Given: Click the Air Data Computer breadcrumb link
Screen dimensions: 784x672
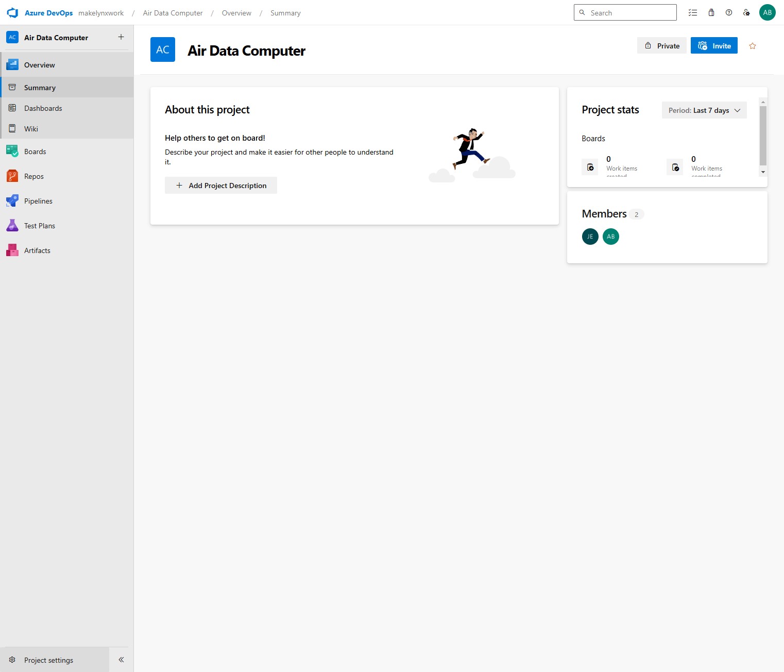Looking at the screenshot, I should tap(173, 13).
